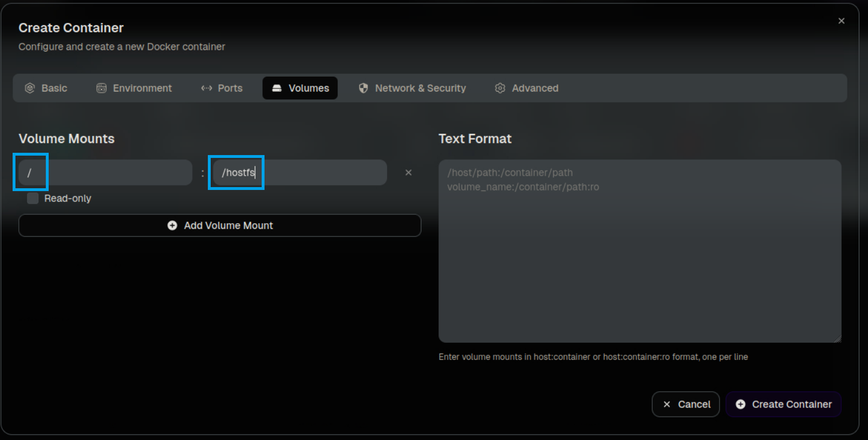Click the volume mount format hint text

coord(593,357)
